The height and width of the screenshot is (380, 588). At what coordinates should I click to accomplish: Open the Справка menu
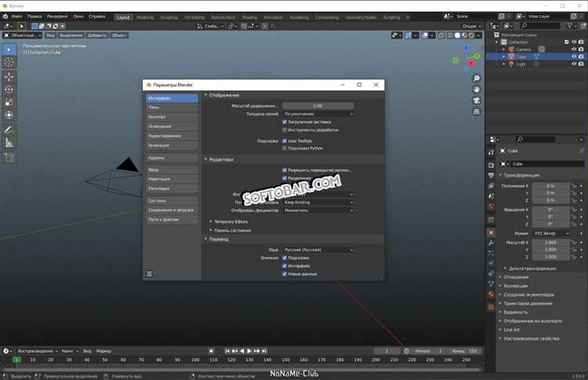pos(96,16)
